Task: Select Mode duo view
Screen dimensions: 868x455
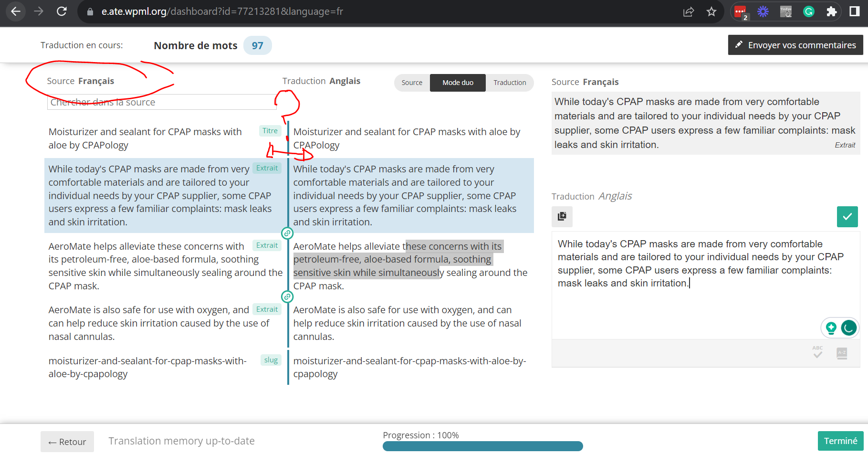Action: coord(458,83)
